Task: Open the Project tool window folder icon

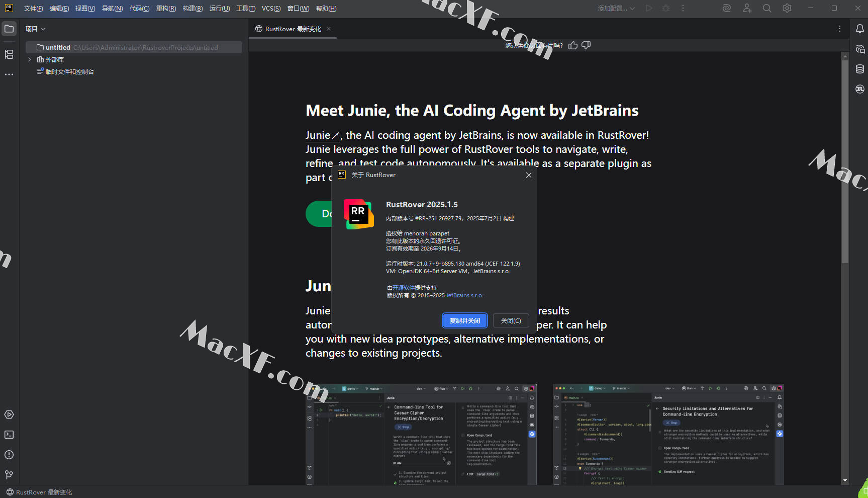Action: [9, 29]
